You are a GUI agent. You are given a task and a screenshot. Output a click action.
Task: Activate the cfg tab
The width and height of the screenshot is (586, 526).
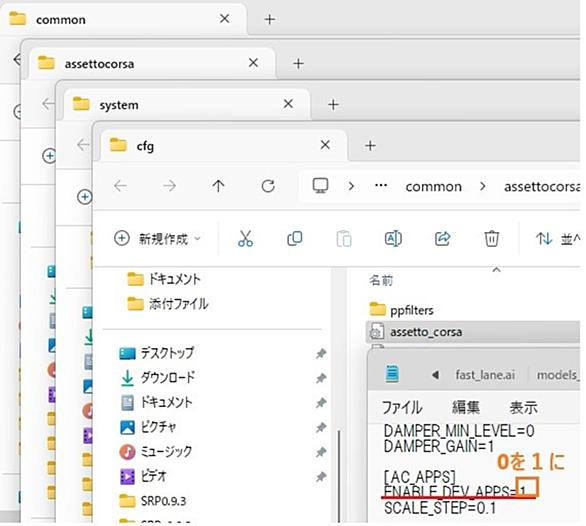pos(224,145)
